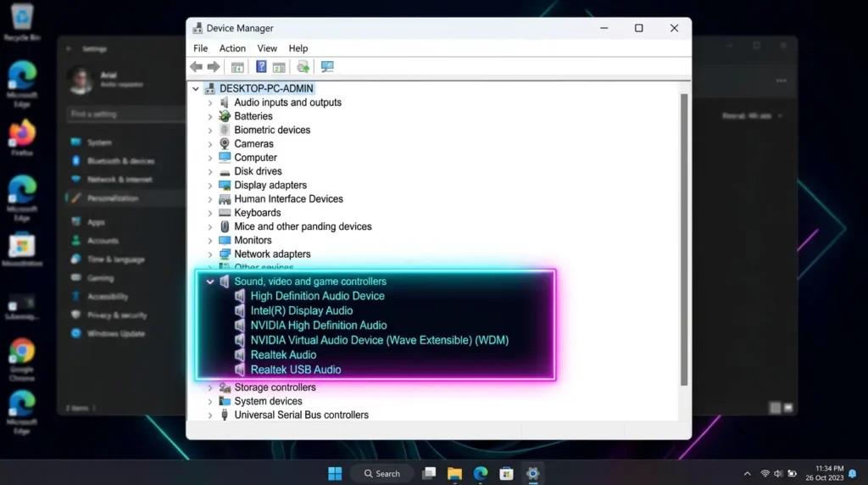Expand the Disk drives chevron

point(210,171)
